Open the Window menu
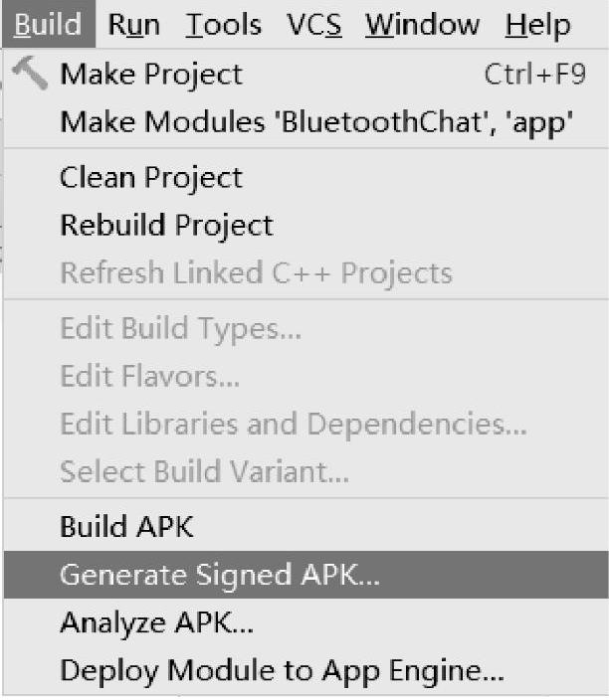Image resolution: width=609 pixels, height=700 pixels. 422,24
